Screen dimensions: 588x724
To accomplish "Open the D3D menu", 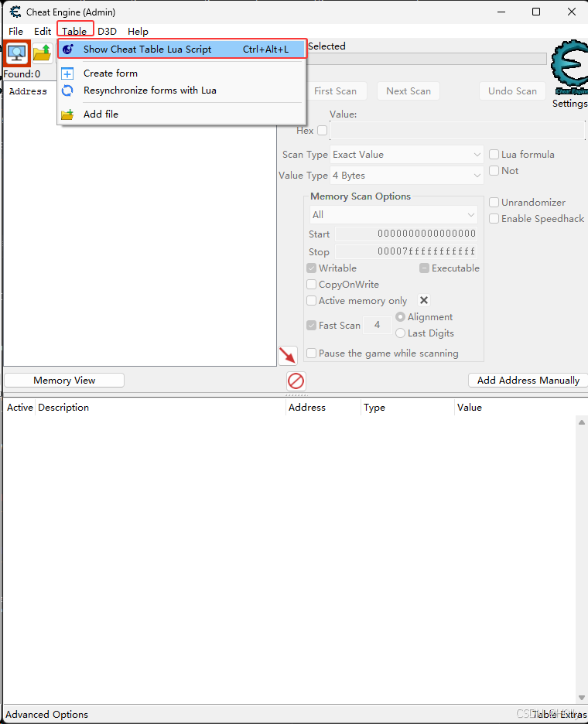I will [x=107, y=32].
